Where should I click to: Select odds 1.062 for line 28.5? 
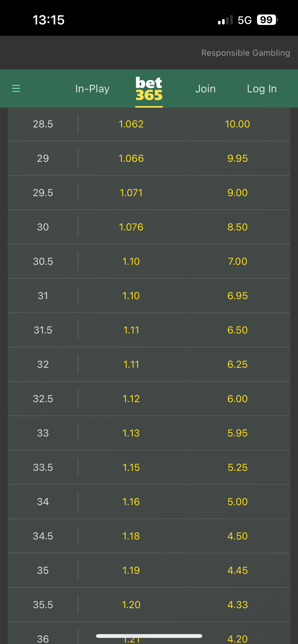[x=131, y=124]
